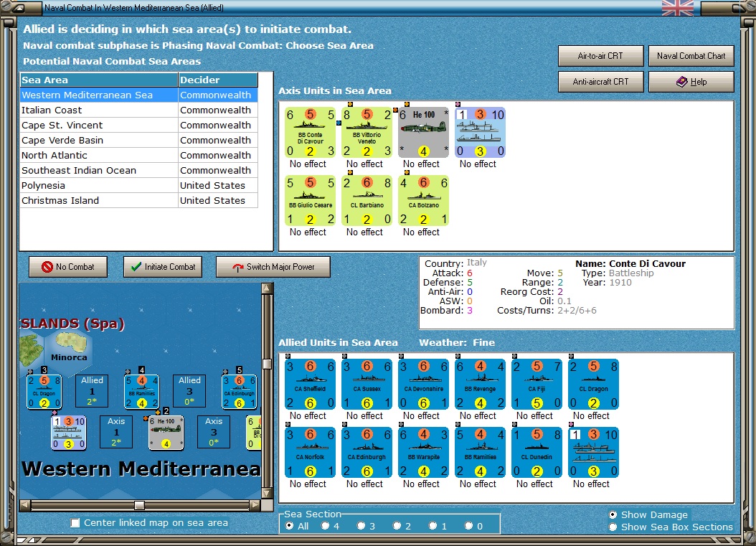Select the Christmas Island sea area
Image resolution: width=756 pixels, height=546 pixels.
click(x=139, y=200)
